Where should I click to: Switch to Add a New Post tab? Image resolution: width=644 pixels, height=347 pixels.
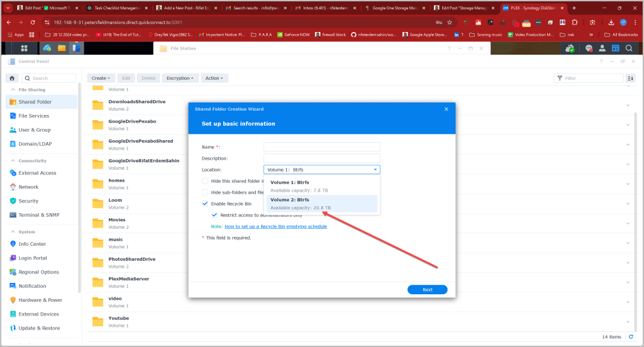(186, 8)
